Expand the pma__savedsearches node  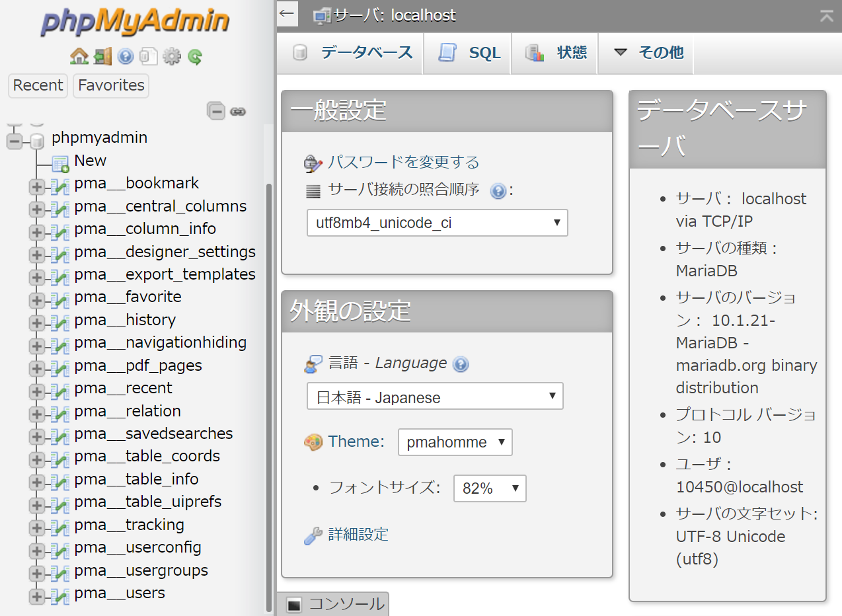tap(37, 437)
